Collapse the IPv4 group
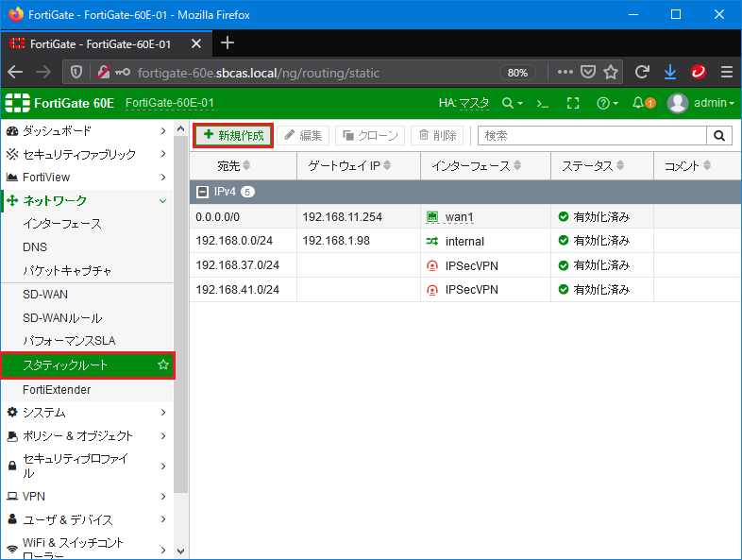Viewport: 742px width, 560px height. [x=203, y=192]
